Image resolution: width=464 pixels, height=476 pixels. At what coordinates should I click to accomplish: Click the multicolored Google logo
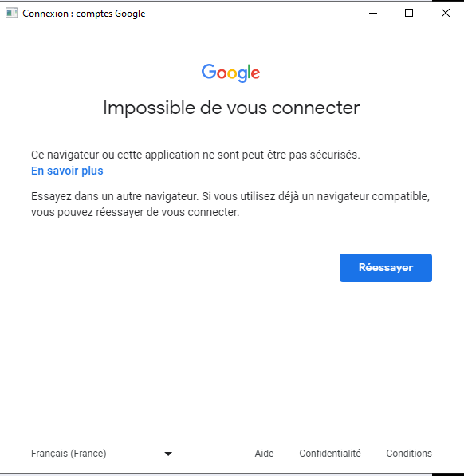tap(230, 73)
